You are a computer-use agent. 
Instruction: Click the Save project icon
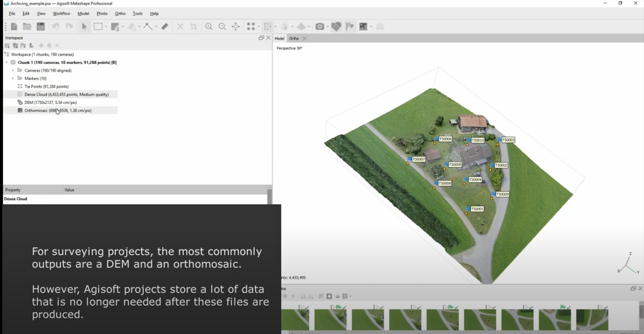tap(41, 27)
